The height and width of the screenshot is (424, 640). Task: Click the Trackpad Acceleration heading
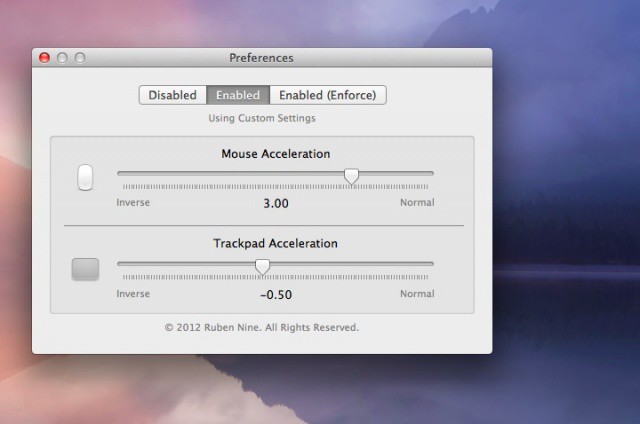[275, 243]
